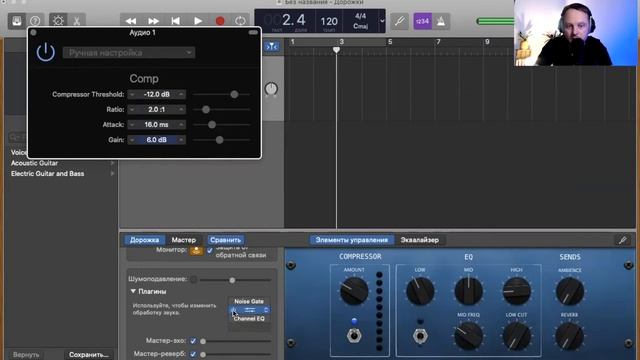Start playback with the Play button
This screenshot has width=640, height=360.
[198, 21]
